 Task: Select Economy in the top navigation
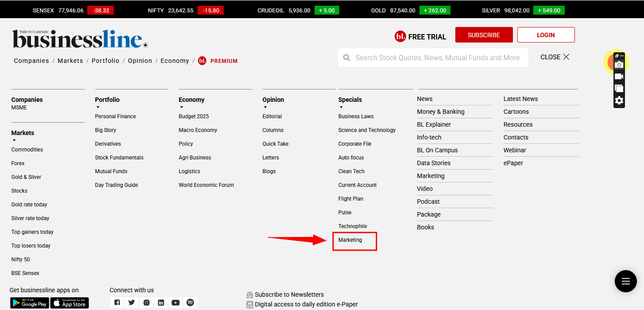pos(175,61)
